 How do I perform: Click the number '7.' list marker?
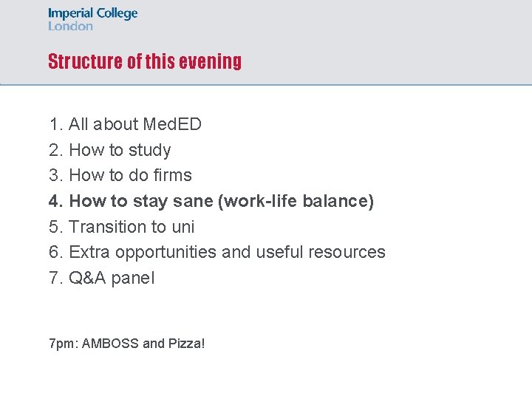click(x=56, y=278)
